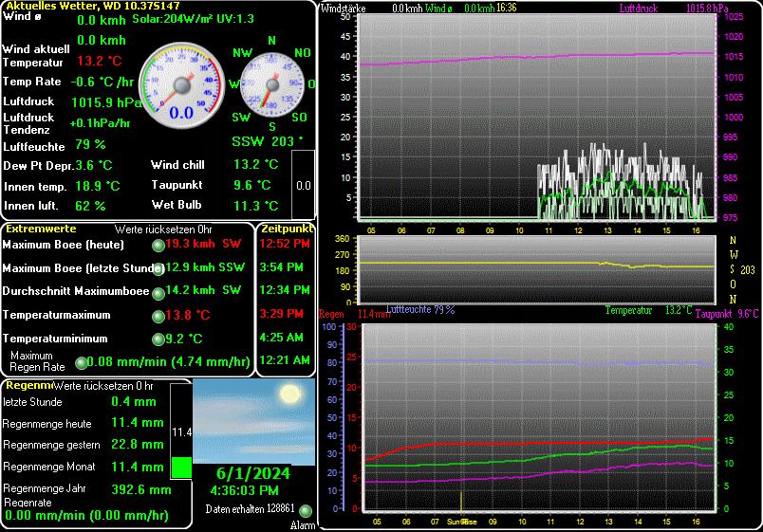Click the wind speed gauge dial
The width and height of the screenshot is (763, 532).
pyautogui.click(x=179, y=87)
